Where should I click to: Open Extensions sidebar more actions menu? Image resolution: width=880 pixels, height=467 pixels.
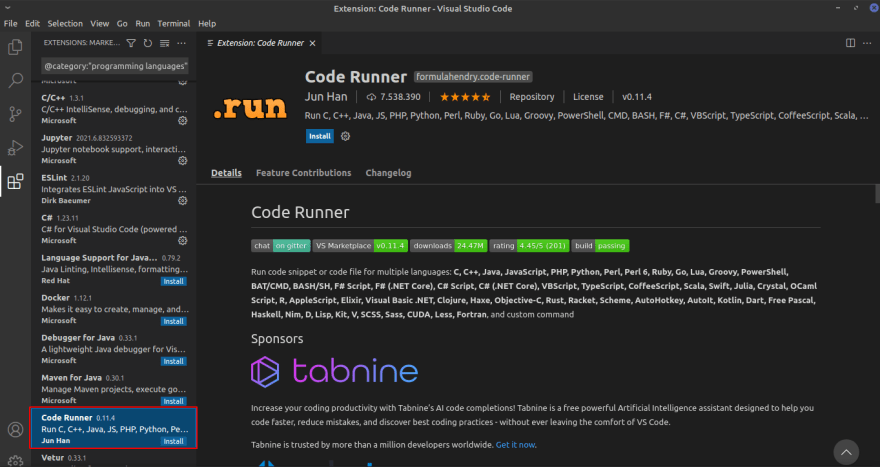pyautogui.click(x=181, y=43)
